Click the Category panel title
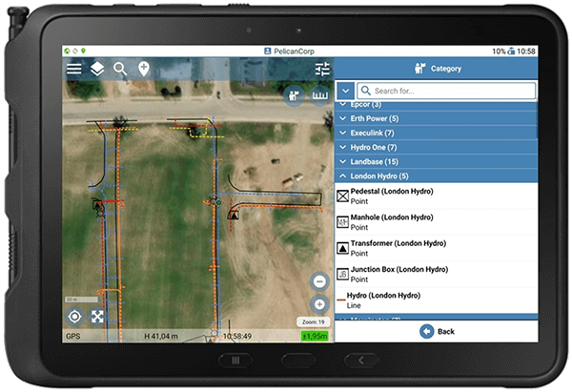572x392 pixels. pos(446,69)
